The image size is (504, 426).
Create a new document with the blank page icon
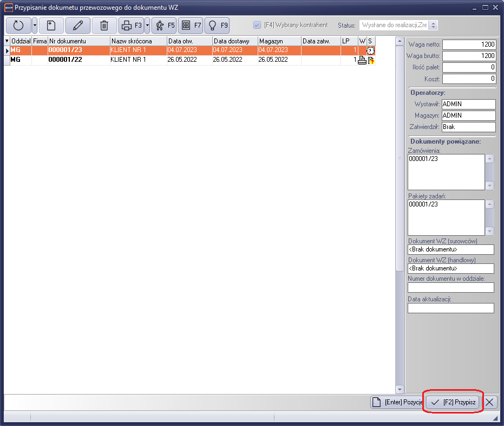tap(51, 25)
